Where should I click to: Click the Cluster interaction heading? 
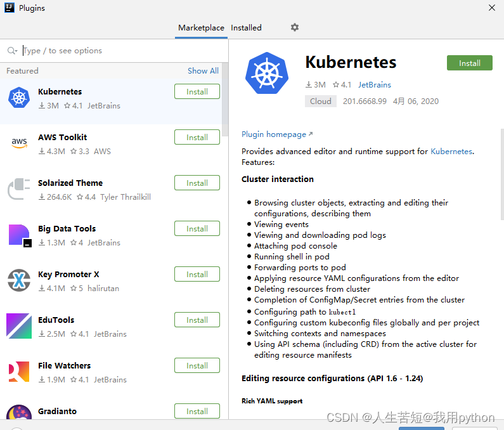pos(278,179)
